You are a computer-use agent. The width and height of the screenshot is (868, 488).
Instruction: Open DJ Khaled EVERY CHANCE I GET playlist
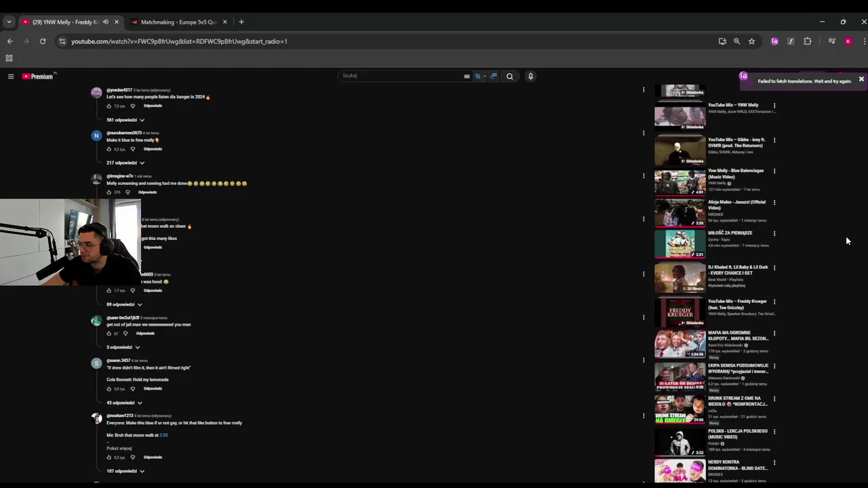738,270
